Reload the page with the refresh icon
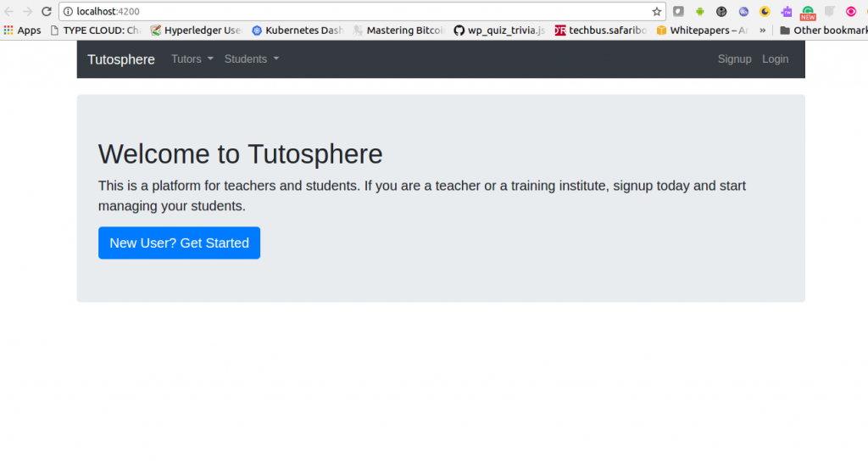868x469 pixels. [47, 12]
